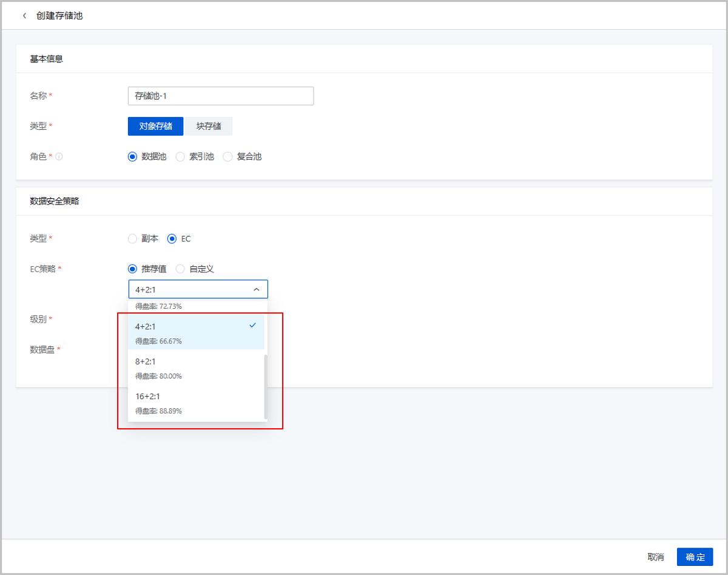Click the info icon beside 角色
Viewport: 728px width, 575px height.
click(59, 156)
